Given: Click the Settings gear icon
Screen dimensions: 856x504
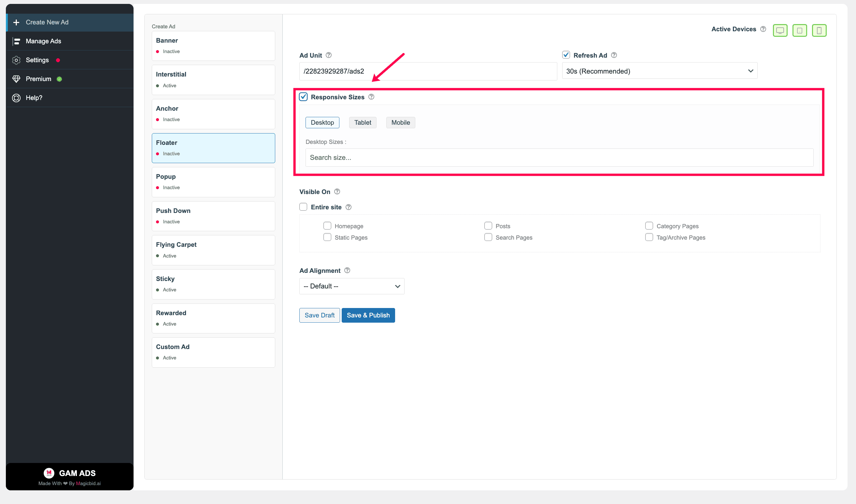Looking at the screenshot, I should tap(16, 60).
